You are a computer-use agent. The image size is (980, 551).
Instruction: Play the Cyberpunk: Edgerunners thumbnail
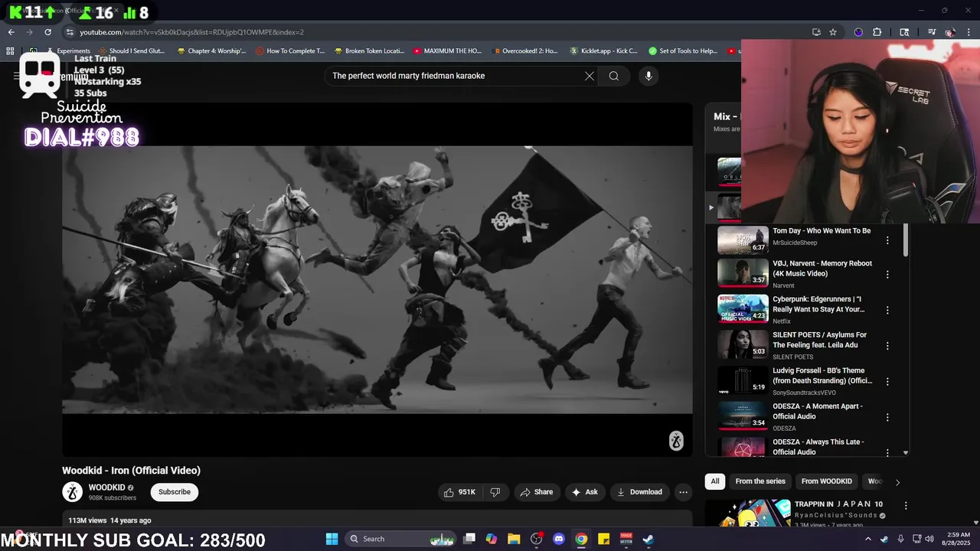pyautogui.click(x=742, y=309)
